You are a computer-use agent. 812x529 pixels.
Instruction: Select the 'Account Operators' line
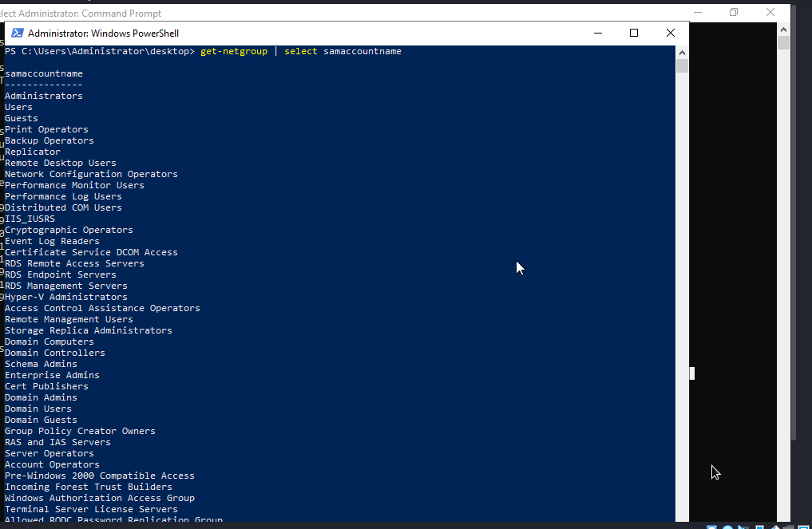tap(53, 465)
